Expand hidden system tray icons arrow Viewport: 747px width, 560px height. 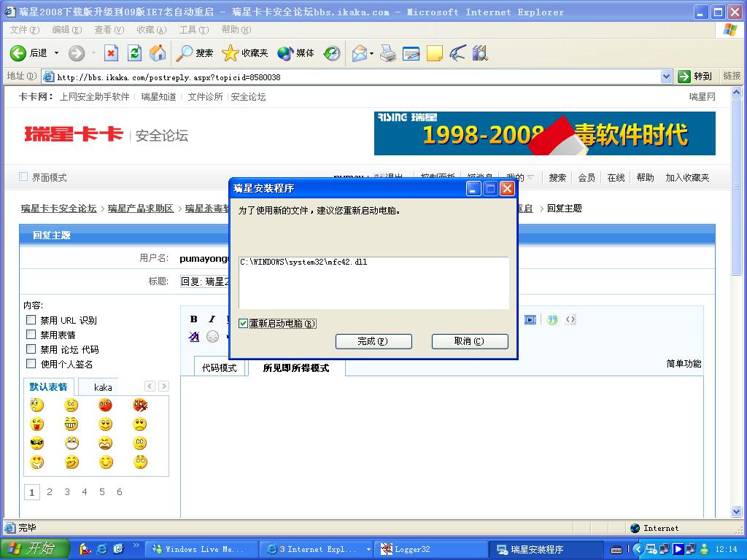point(638,549)
